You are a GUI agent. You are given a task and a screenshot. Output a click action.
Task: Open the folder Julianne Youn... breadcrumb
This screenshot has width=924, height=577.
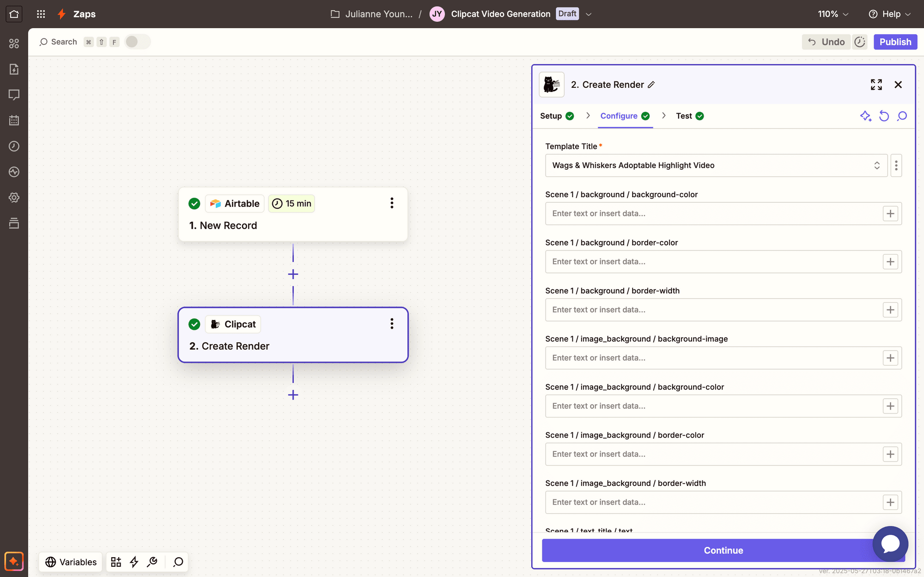coord(372,14)
